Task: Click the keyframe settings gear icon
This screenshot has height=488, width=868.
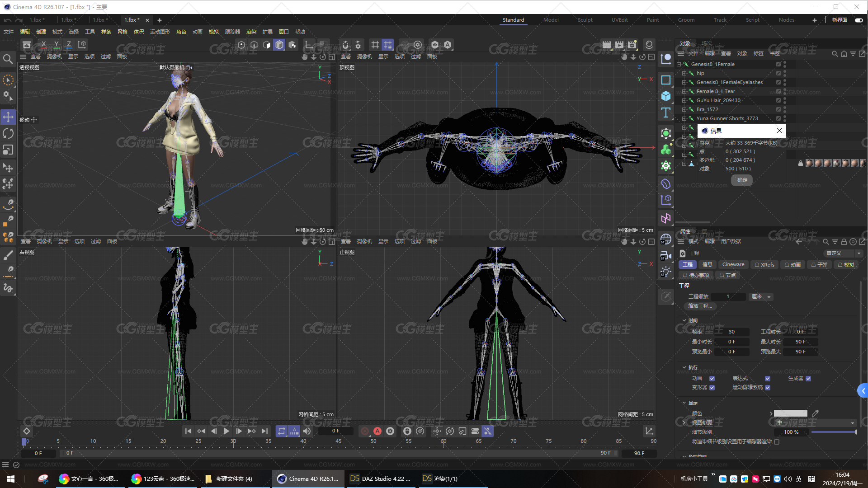Action: pos(390,431)
